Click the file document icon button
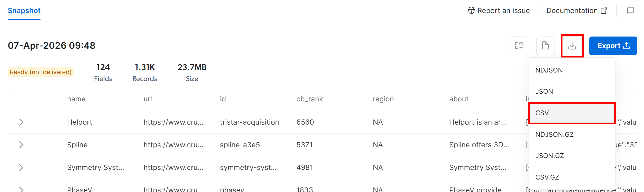This screenshot has width=644, height=192. tap(545, 46)
